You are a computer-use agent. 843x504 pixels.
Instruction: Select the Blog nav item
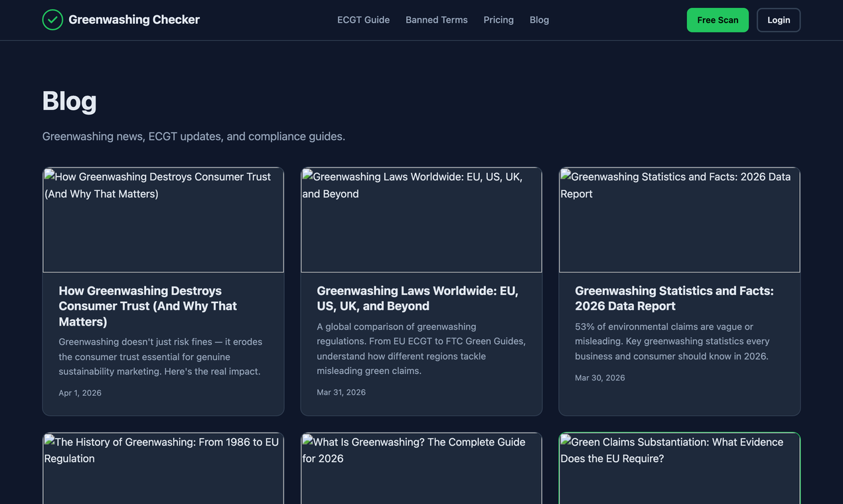click(x=539, y=20)
